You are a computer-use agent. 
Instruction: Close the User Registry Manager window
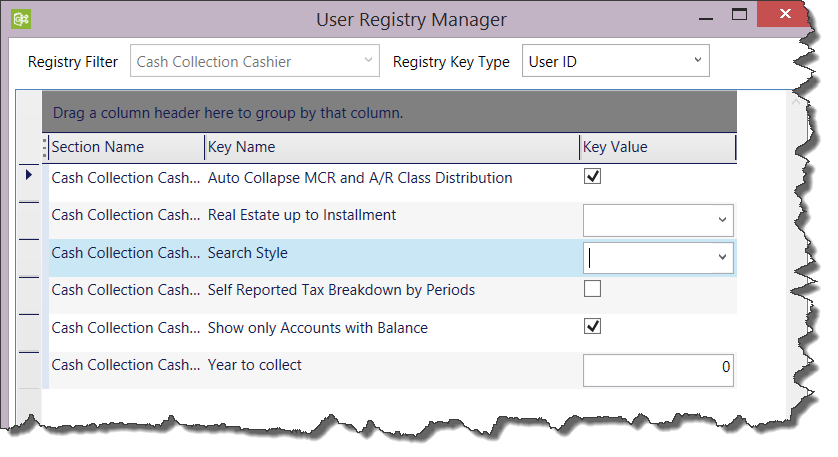pyautogui.click(x=787, y=16)
